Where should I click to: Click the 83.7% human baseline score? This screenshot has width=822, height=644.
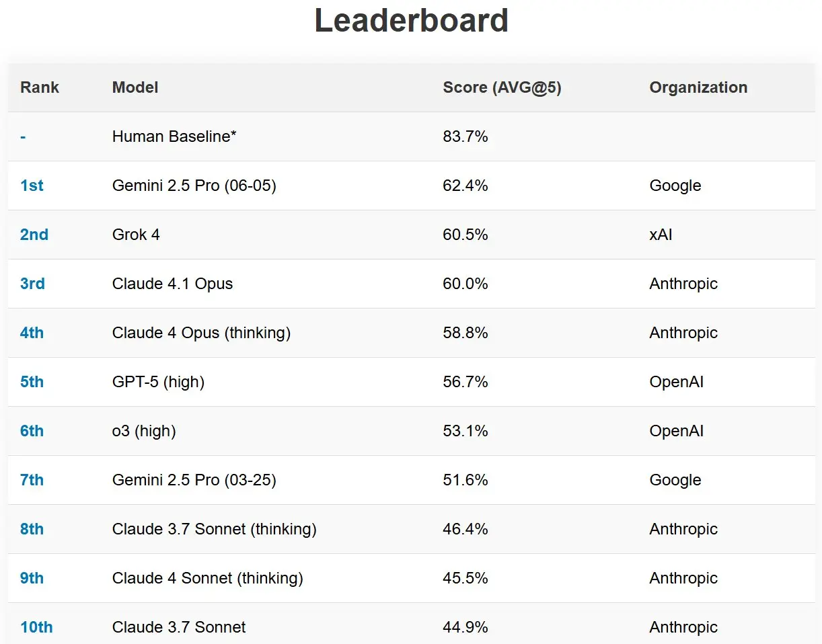465,136
